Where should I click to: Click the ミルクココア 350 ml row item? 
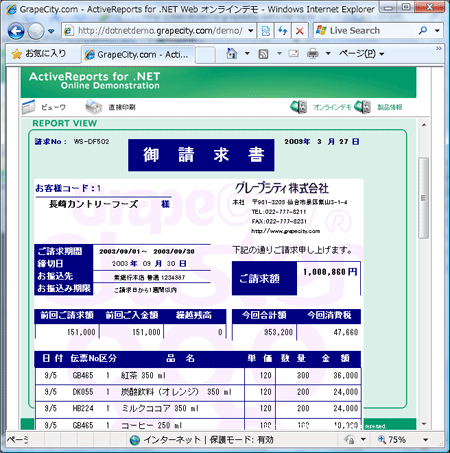(160, 408)
